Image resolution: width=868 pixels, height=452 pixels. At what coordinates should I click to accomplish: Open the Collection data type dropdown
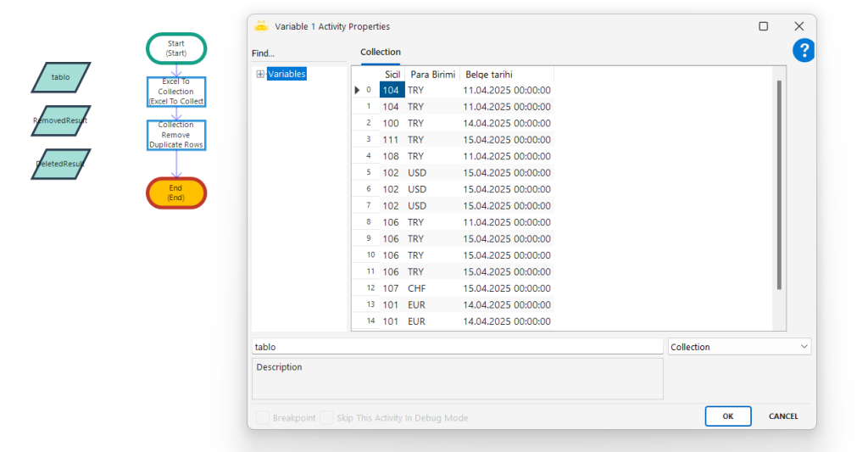click(738, 347)
